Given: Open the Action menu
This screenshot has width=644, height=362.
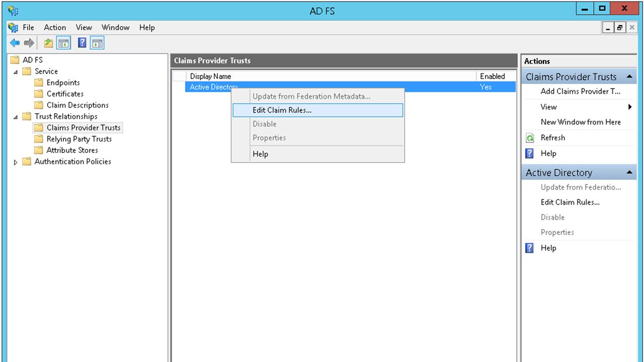Looking at the screenshot, I should click(55, 28).
